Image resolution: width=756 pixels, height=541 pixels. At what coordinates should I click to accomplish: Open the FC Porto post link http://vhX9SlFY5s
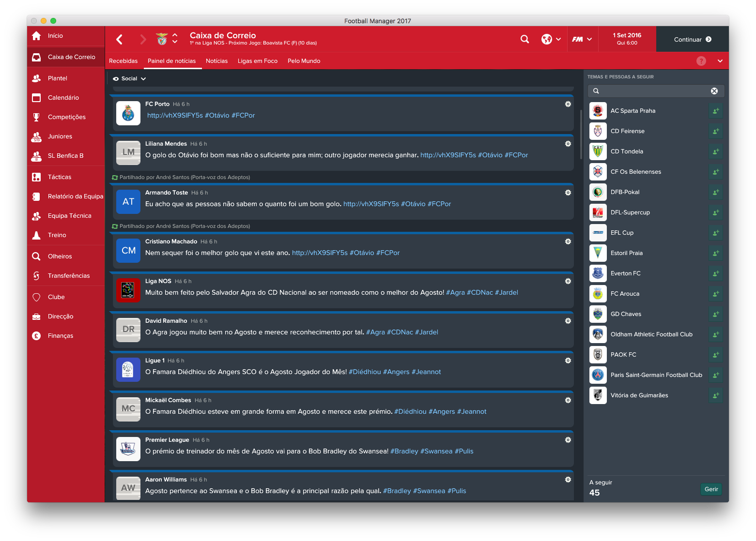pos(175,115)
